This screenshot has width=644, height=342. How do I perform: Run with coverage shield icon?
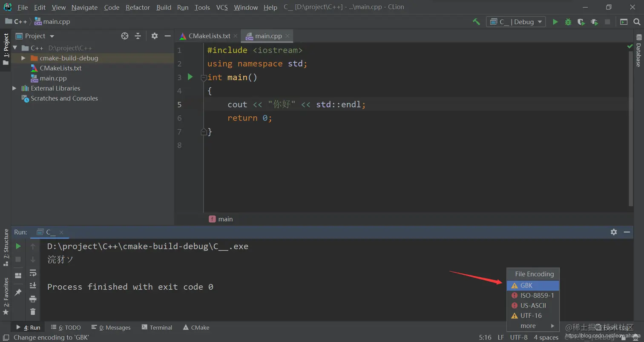point(581,22)
